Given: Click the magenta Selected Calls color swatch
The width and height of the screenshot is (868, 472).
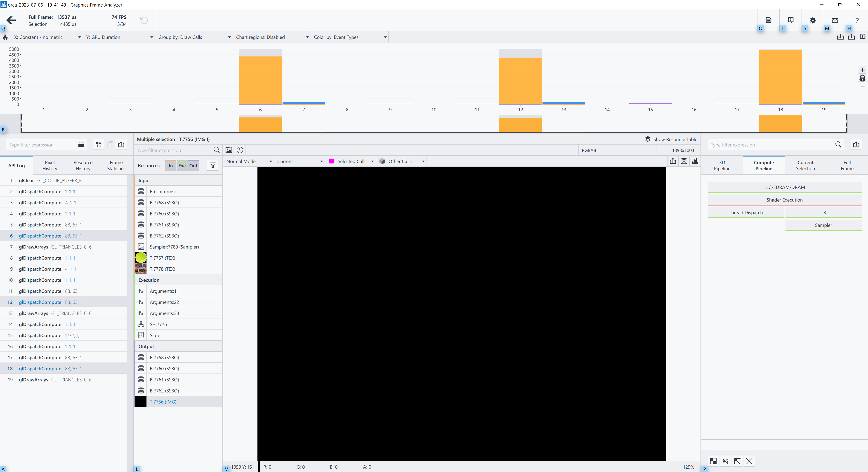Looking at the screenshot, I should (x=331, y=161).
